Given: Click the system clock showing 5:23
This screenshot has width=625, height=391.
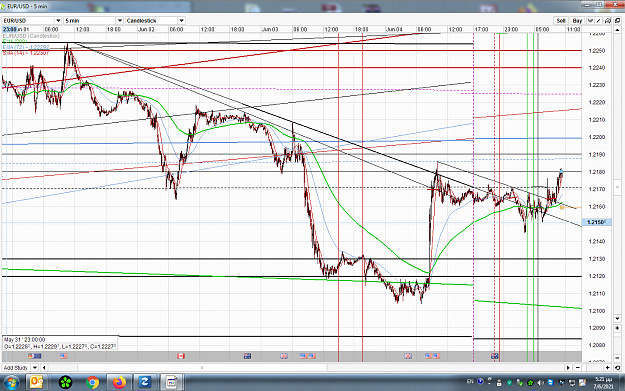Looking at the screenshot, I should 603,383.
